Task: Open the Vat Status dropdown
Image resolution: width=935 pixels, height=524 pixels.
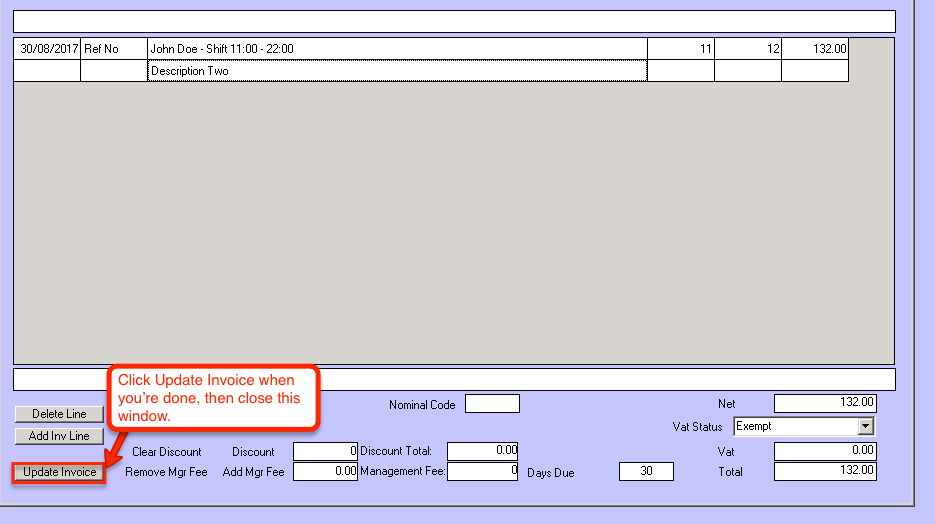Action: [x=865, y=427]
